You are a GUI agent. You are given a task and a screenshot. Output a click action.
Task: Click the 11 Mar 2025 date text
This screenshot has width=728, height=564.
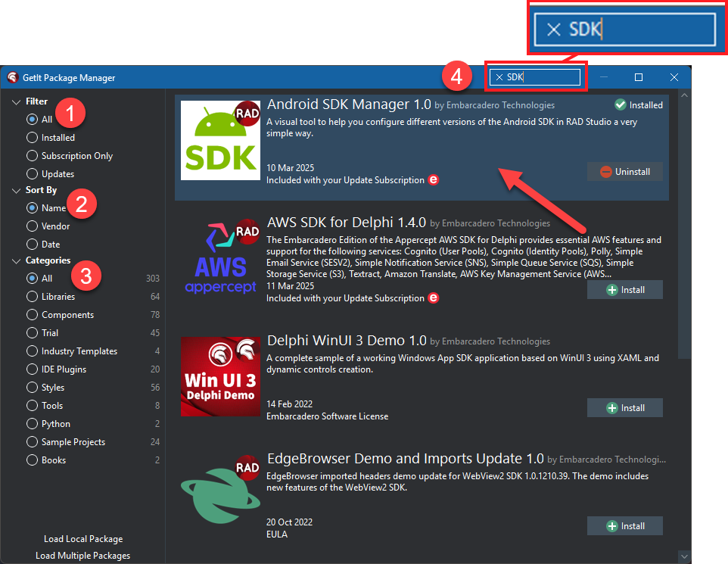click(290, 285)
